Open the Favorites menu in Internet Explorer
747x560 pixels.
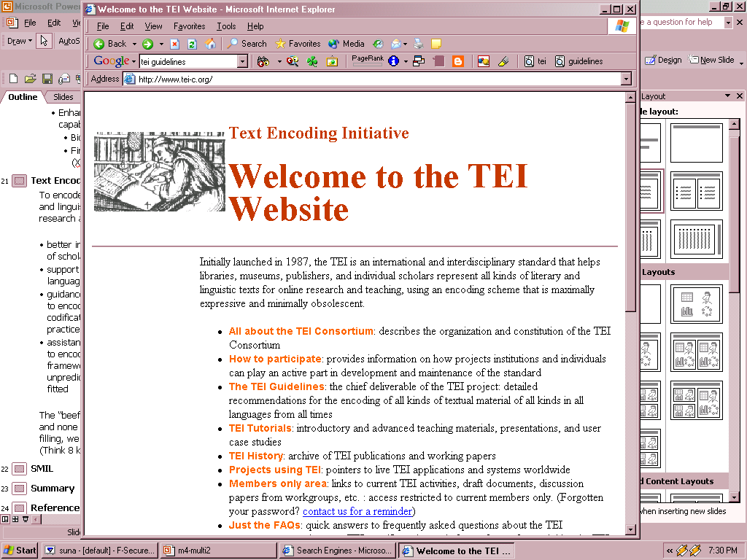[x=189, y=26]
